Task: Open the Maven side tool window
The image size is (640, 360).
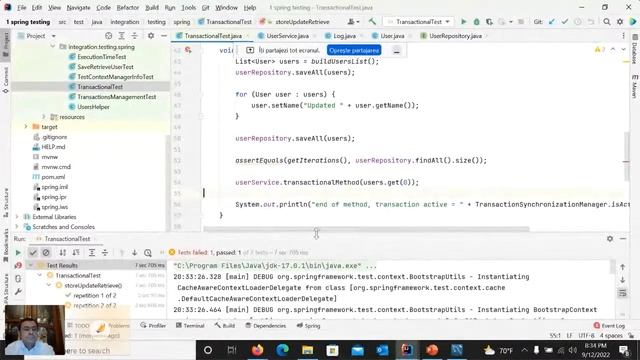Action: 635,86
